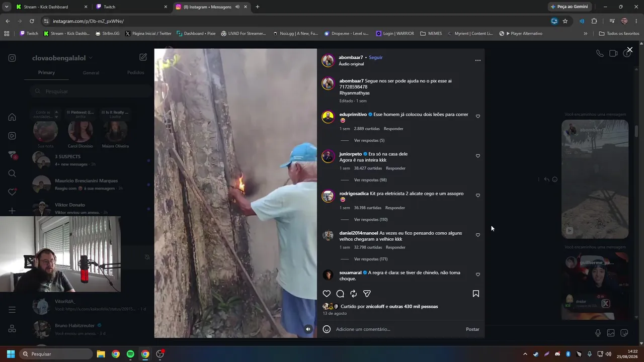This screenshot has height=362, width=644.
Task: Like eduprimitivo's comment
Action: click(478, 116)
